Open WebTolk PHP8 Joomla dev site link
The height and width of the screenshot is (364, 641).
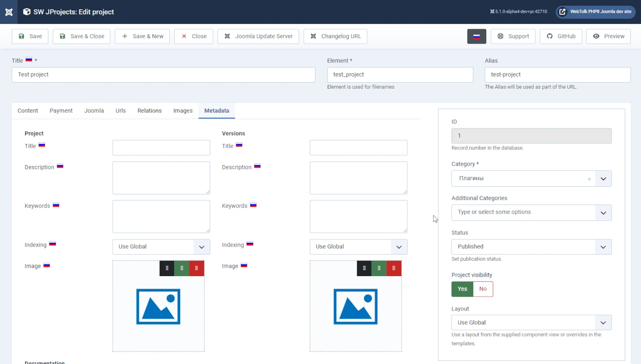[596, 12]
